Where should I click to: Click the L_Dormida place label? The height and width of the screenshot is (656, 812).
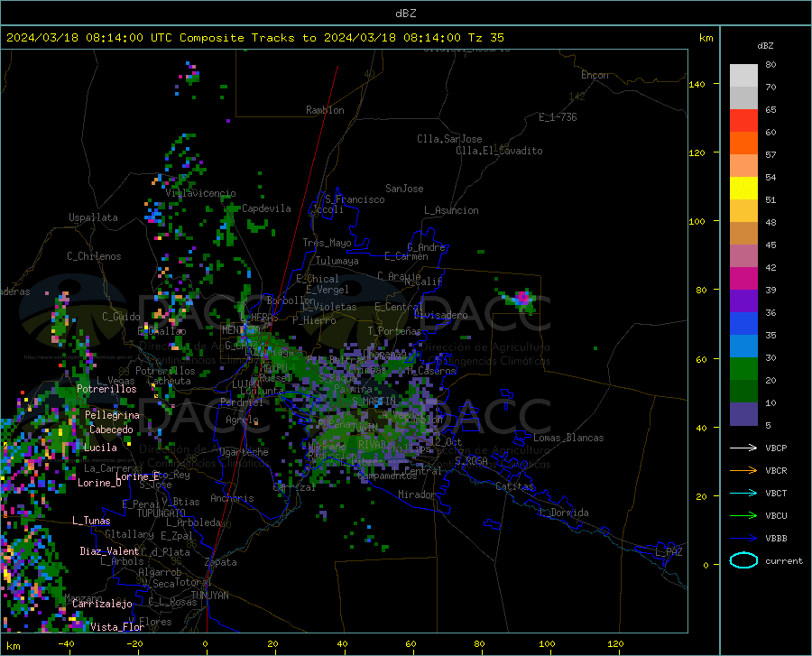pyautogui.click(x=564, y=513)
